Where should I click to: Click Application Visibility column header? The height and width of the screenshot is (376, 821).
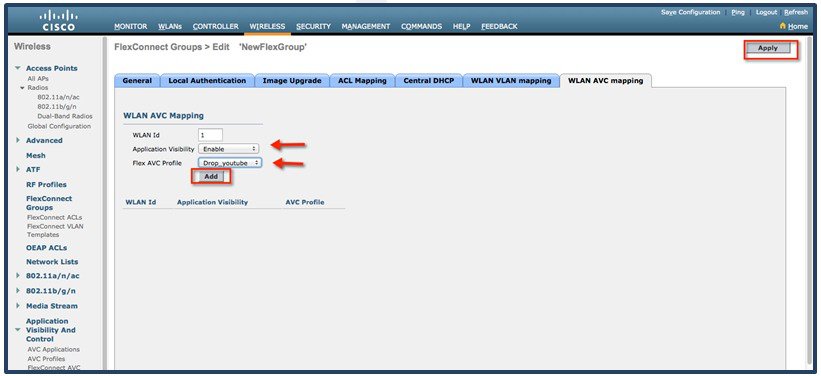pyautogui.click(x=213, y=202)
